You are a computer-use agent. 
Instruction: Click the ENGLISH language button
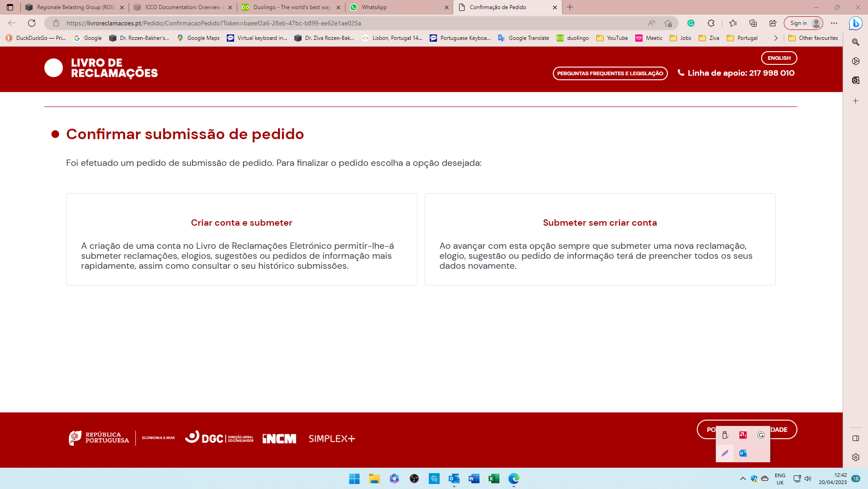pyautogui.click(x=779, y=58)
